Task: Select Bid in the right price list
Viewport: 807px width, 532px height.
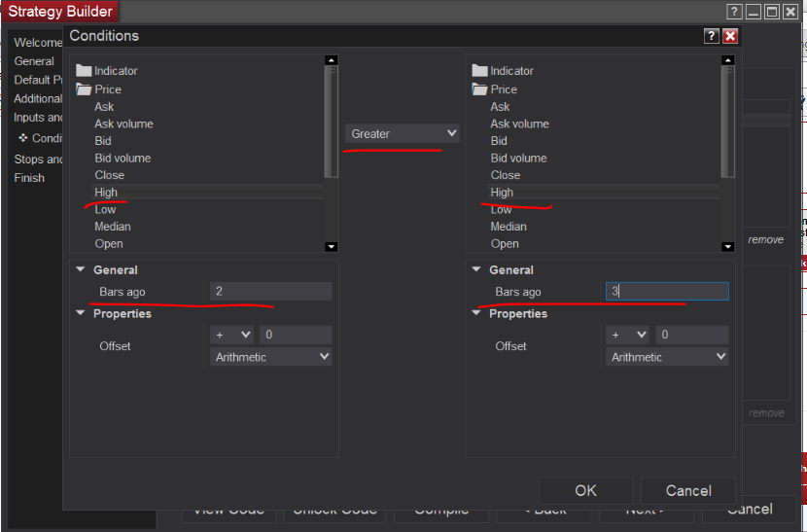Action: [x=499, y=141]
